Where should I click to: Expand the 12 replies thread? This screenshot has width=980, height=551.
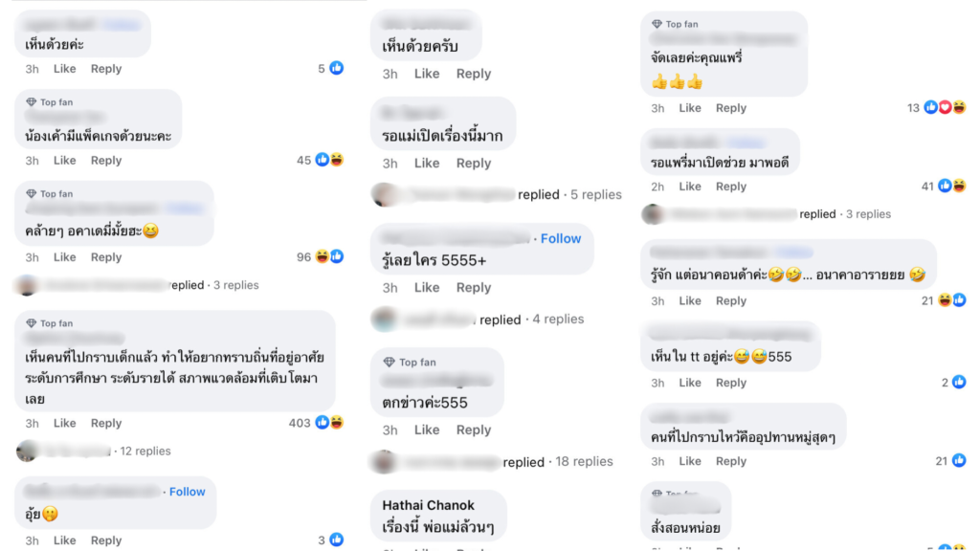(145, 452)
